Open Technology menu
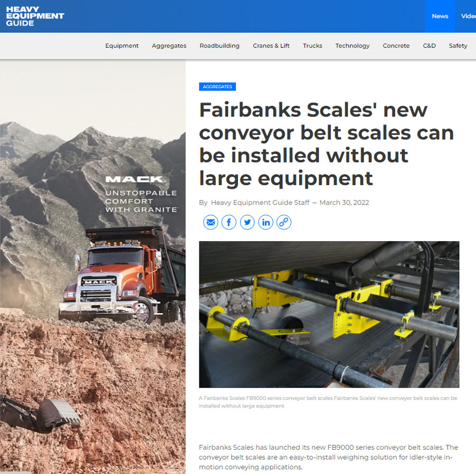Viewport: 476px width, 474px height. click(x=352, y=46)
